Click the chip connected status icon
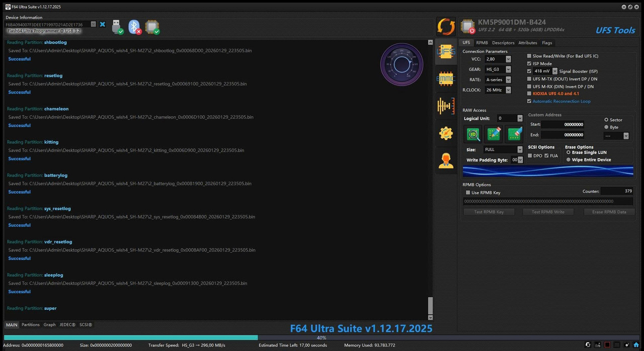 coord(152,27)
